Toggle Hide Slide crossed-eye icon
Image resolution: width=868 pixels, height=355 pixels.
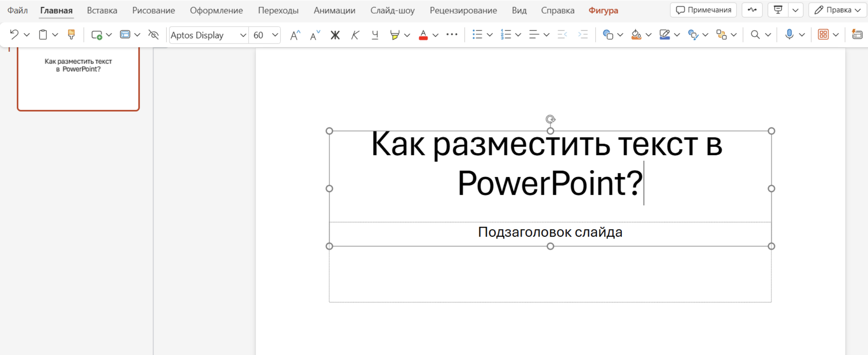pyautogui.click(x=153, y=35)
